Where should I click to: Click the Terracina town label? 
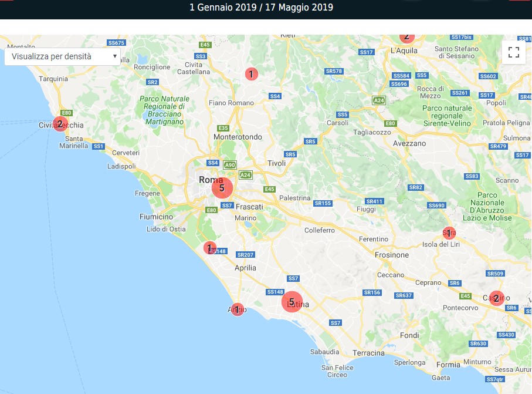click(x=369, y=353)
